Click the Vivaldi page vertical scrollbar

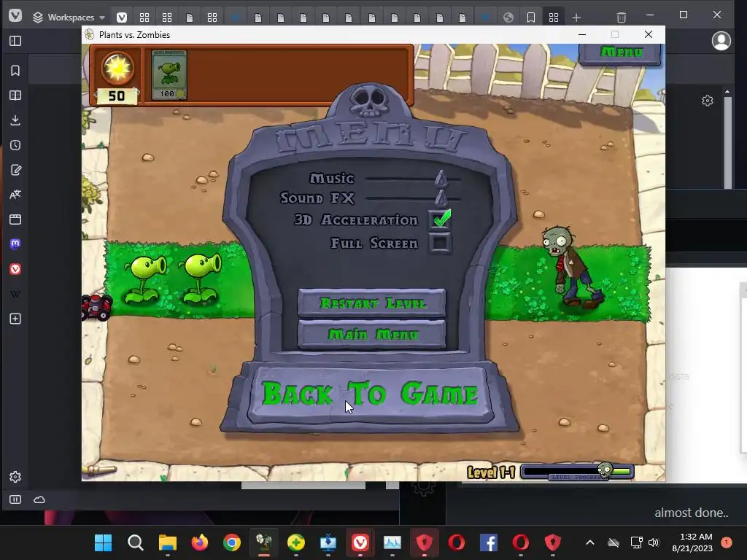(727, 142)
